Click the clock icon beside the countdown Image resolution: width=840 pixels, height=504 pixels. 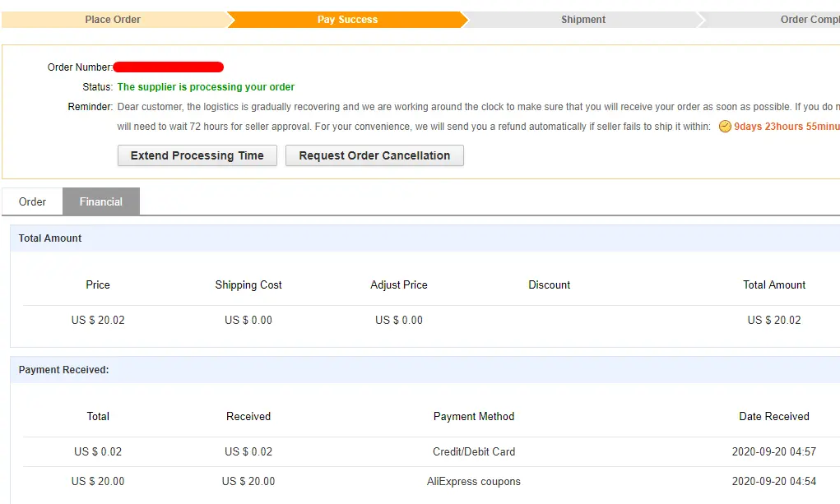pos(725,127)
